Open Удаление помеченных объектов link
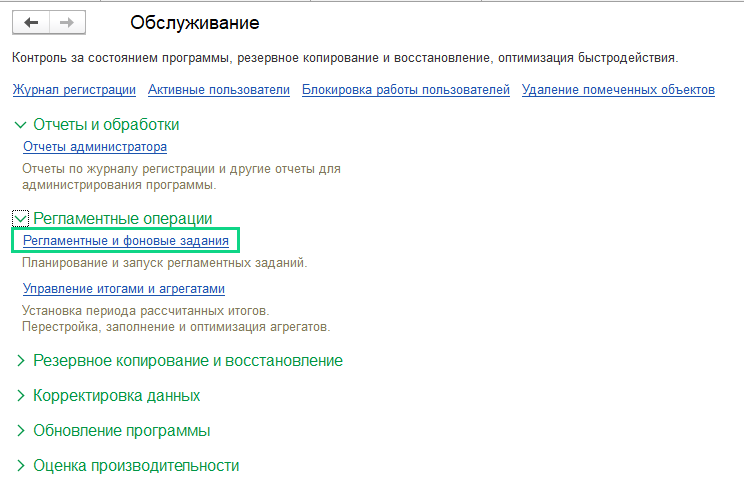This screenshot has height=481, width=744. click(618, 90)
